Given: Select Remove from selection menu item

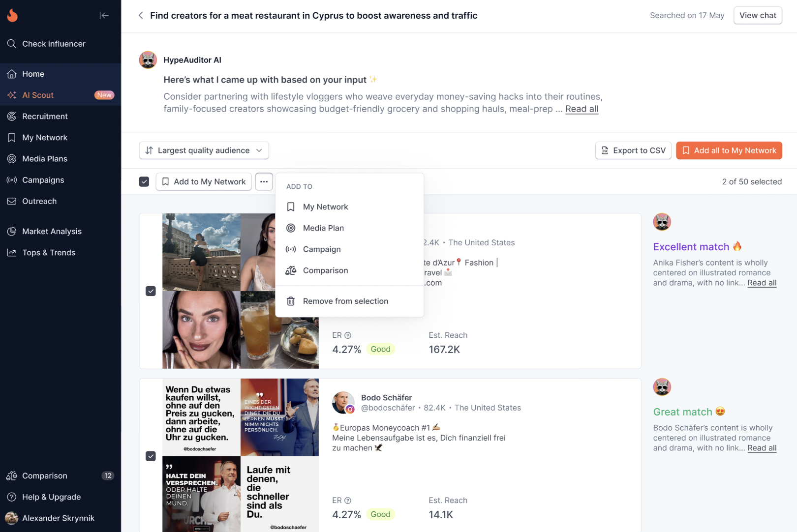Looking at the screenshot, I should point(345,301).
